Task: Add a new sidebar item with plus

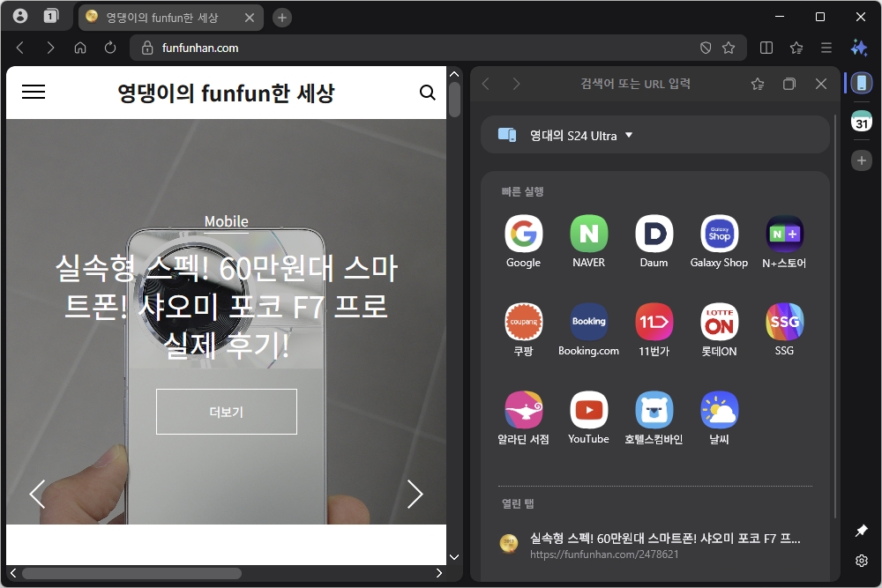Action: click(x=861, y=160)
